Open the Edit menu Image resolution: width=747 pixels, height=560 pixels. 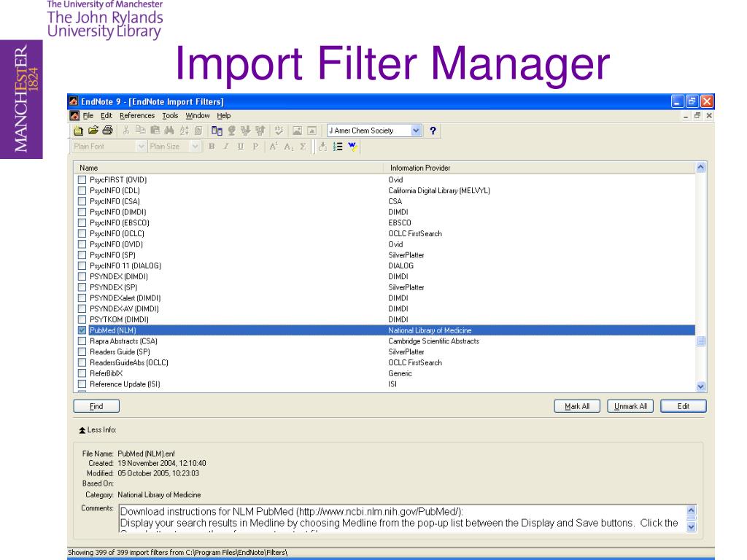coord(107,116)
